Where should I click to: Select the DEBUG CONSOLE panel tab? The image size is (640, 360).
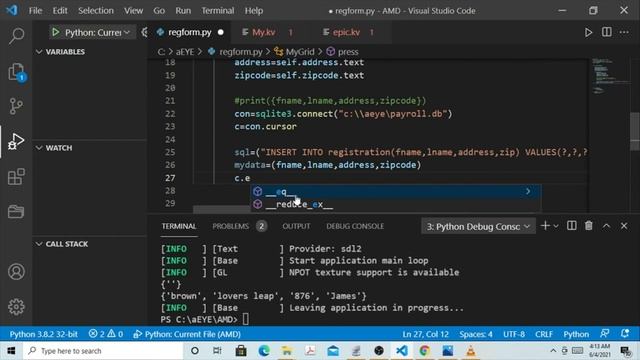click(355, 226)
